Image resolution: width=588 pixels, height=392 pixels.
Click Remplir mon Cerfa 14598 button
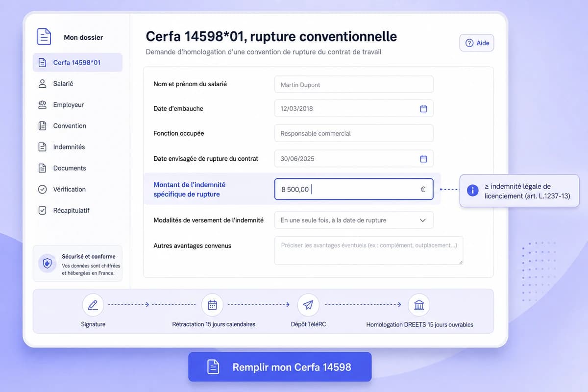[x=280, y=367]
